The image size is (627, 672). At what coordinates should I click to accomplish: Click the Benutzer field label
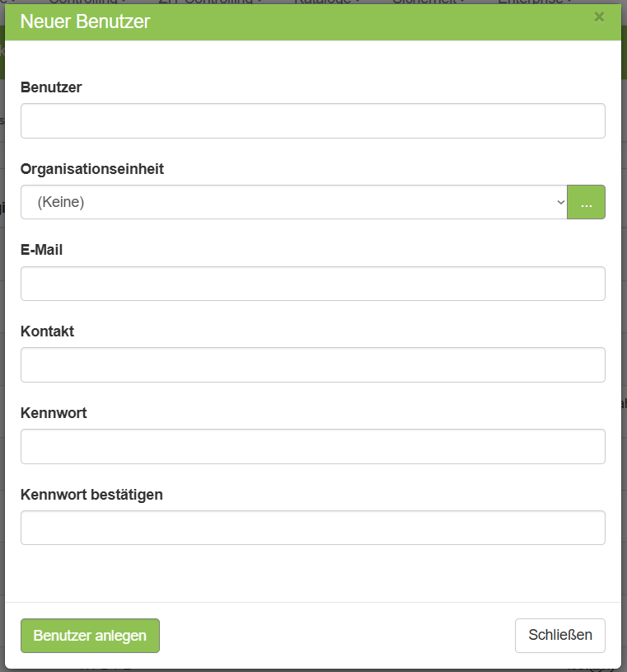pyautogui.click(x=51, y=87)
